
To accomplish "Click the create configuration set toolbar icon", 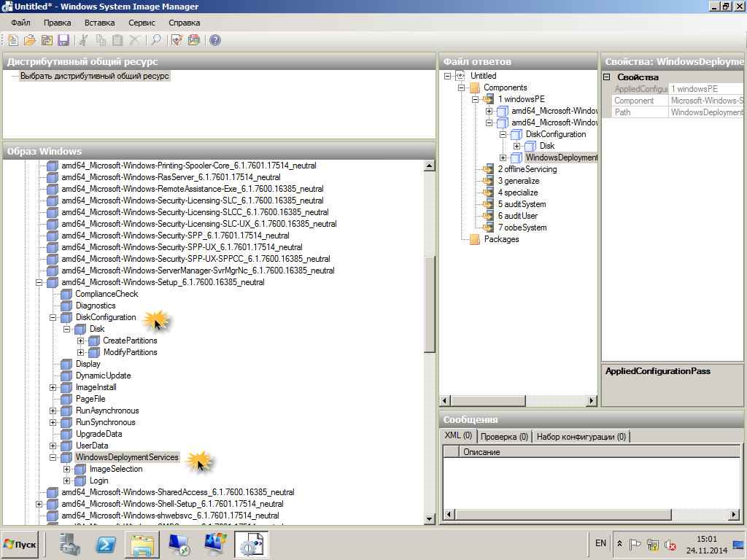I will pyautogui.click(x=194, y=41).
